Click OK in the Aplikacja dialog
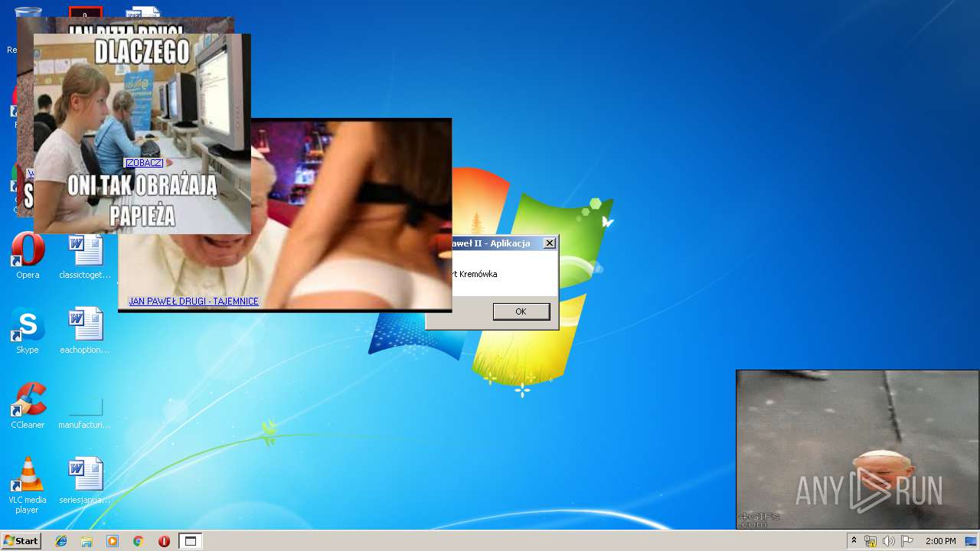The height and width of the screenshot is (551, 980). (x=521, y=311)
